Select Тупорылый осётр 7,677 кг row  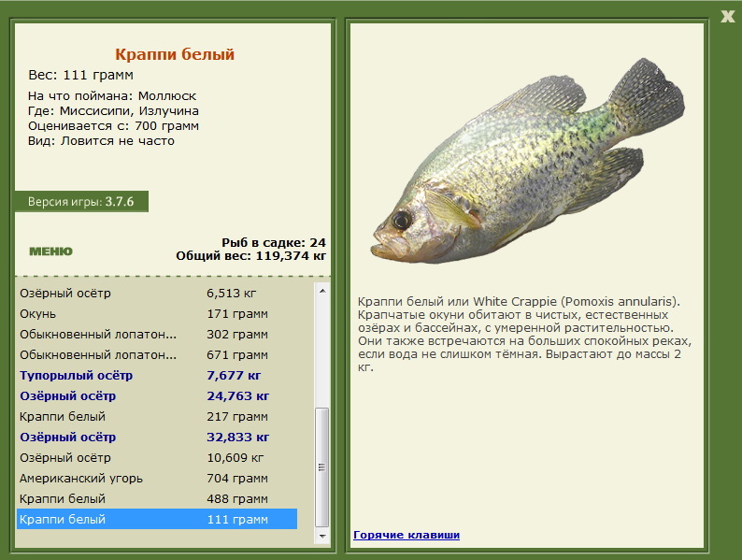157,376
